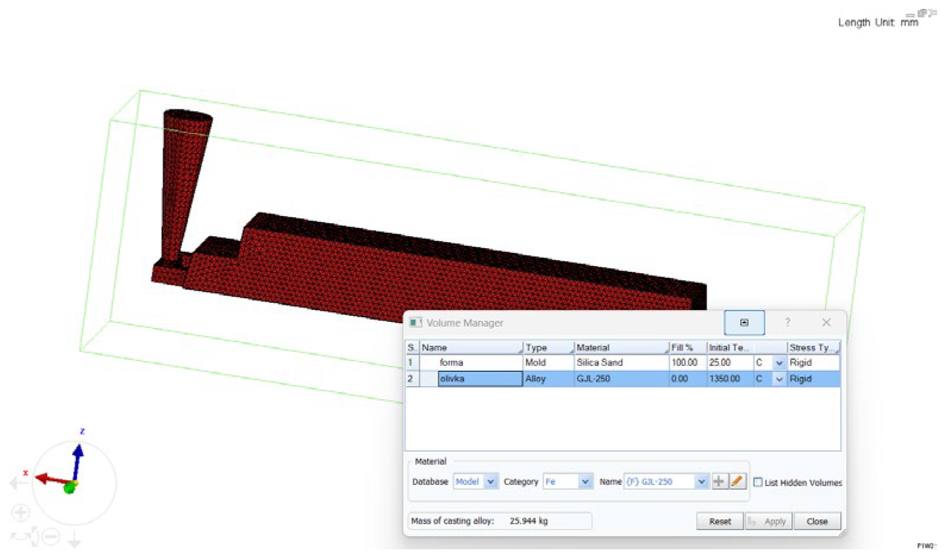
Task: Open the material Name dropdown showing GJL-250
Action: click(701, 481)
